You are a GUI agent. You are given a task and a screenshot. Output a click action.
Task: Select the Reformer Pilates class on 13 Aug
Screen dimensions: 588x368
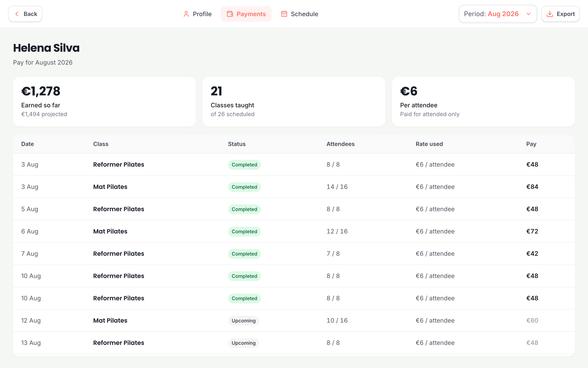[x=119, y=343]
